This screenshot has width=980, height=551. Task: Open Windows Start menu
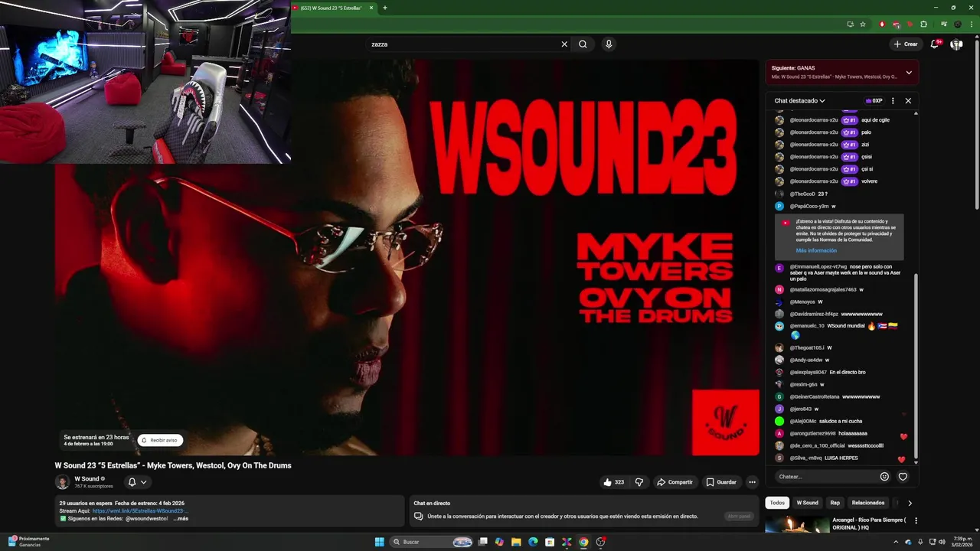(379, 542)
